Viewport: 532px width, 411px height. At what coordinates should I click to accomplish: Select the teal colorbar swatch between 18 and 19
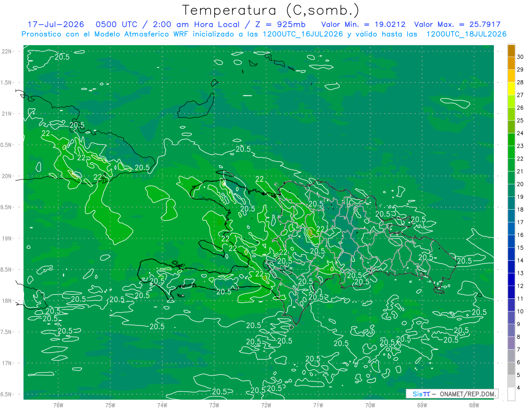(x=511, y=204)
